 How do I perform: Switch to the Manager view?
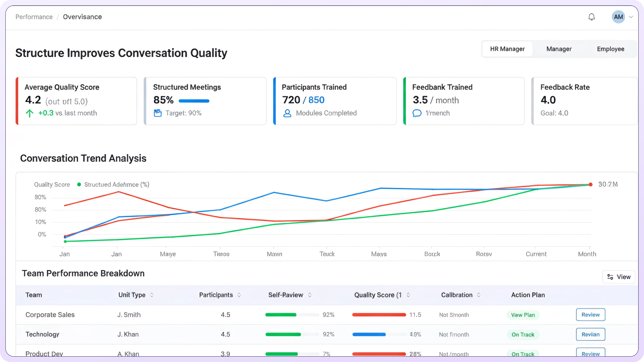point(559,49)
